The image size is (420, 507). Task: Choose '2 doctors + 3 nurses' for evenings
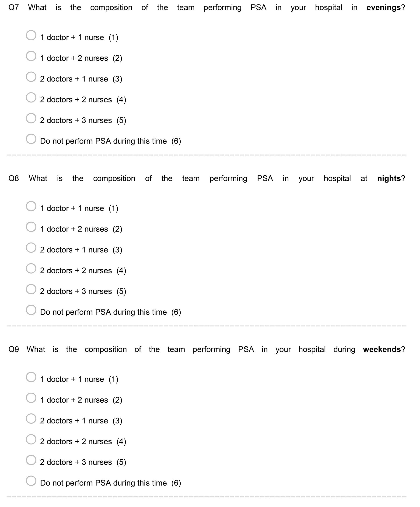pyautogui.click(x=31, y=118)
